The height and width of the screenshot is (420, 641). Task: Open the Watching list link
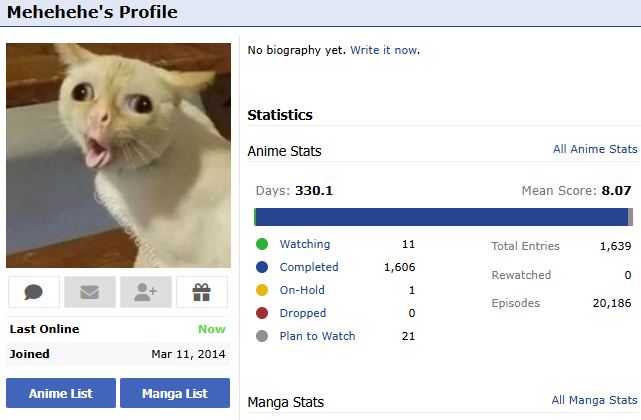[x=305, y=244]
